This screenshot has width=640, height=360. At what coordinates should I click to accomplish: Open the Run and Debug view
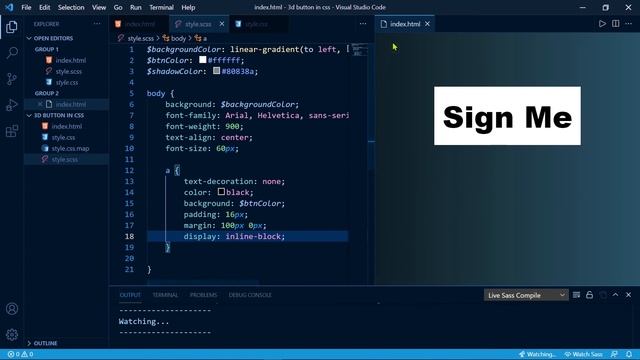(x=12, y=105)
